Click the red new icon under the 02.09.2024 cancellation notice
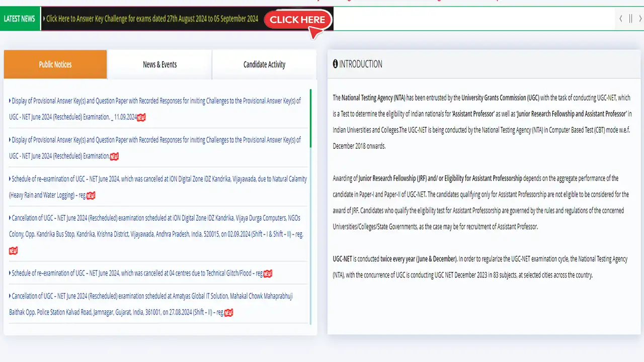The width and height of the screenshot is (644, 362). [13, 250]
